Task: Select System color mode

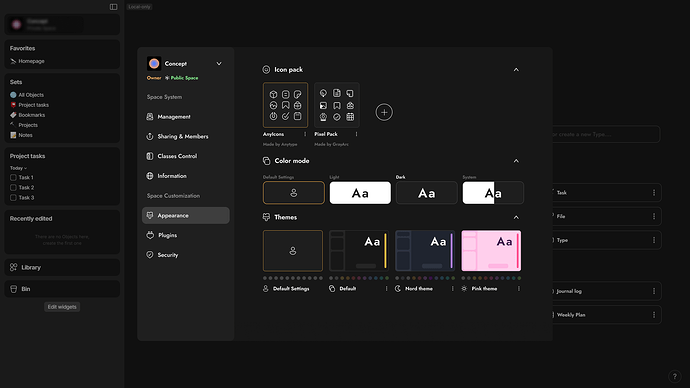Action: [x=493, y=193]
